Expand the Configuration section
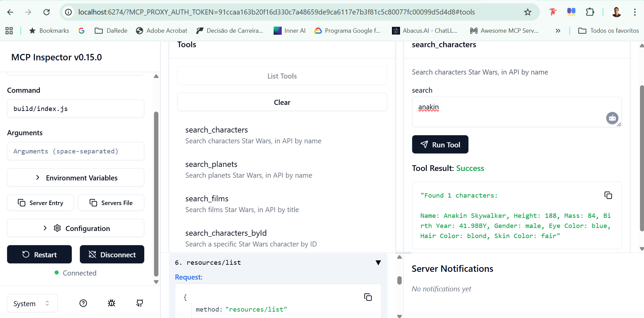The image size is (644, 318). point(75,228)
